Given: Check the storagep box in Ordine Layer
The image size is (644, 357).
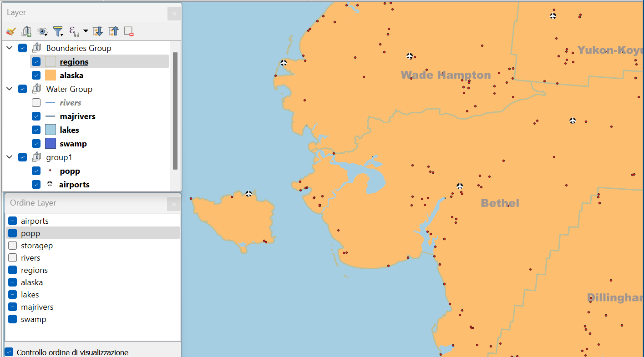Looking at the screenshot, I should 13,246.
